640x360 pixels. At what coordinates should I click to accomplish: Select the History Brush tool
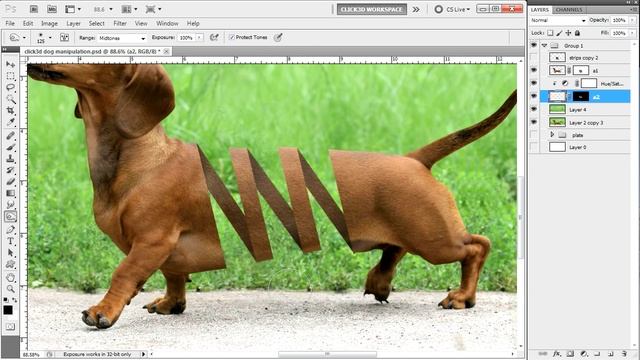(11, 170)
